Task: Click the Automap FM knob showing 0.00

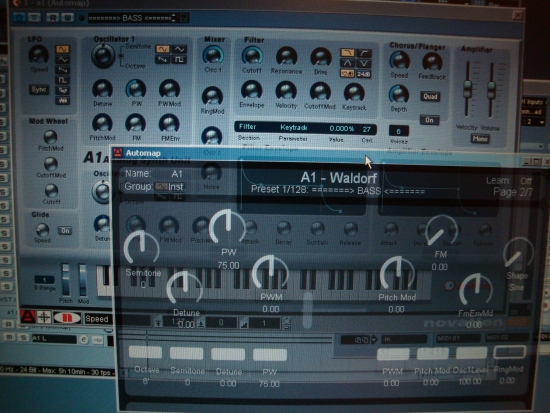Action: point(441,231)
